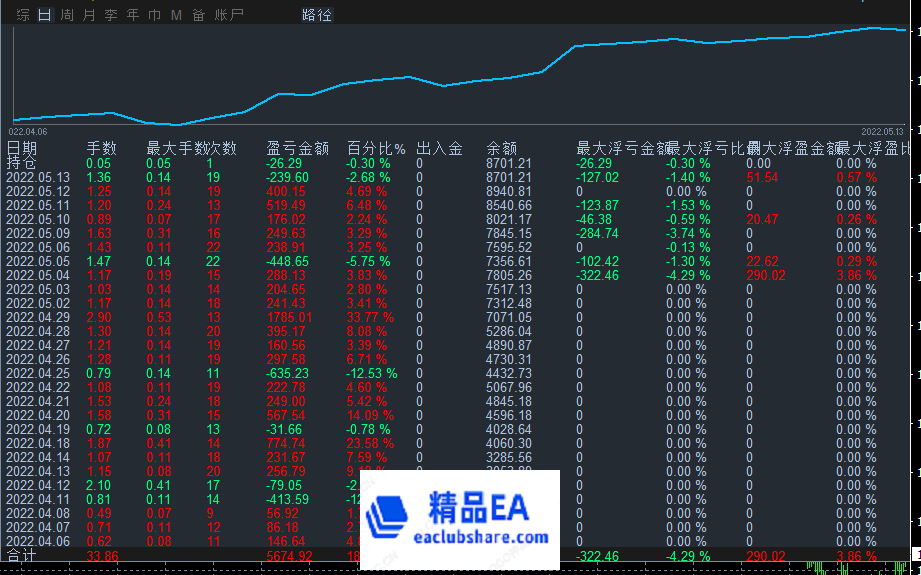Select the 持仓 open positions row label
The image size is (921, 575).
[21, 163]
